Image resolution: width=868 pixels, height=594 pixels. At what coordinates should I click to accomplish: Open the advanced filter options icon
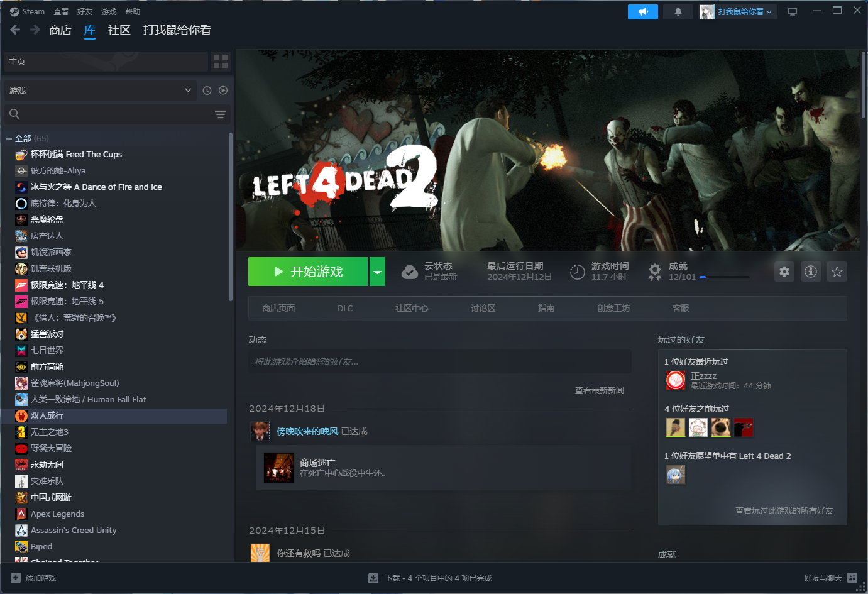click(221, 114)
